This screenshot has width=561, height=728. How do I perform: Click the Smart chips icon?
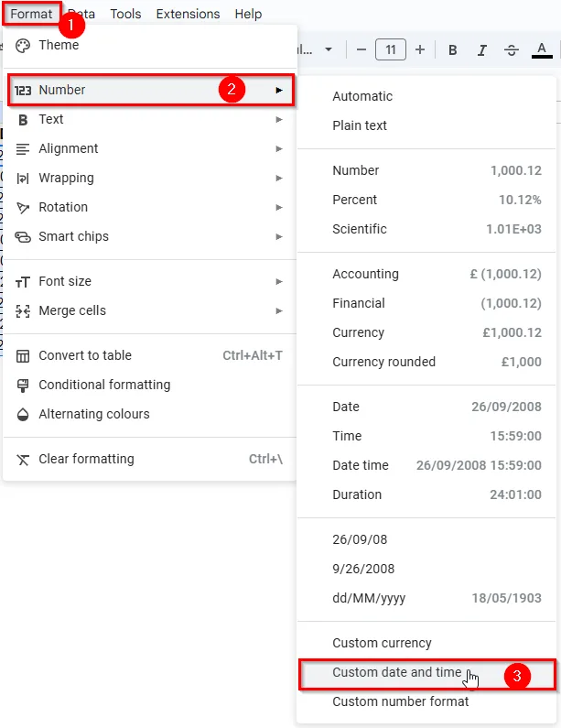[23, 237]
